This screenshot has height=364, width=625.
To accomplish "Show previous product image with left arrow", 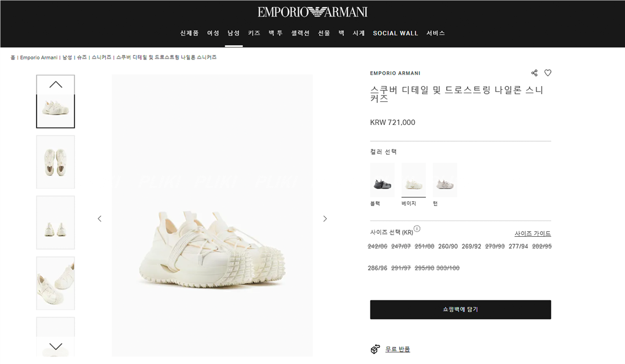I will [x=100, y=219].
